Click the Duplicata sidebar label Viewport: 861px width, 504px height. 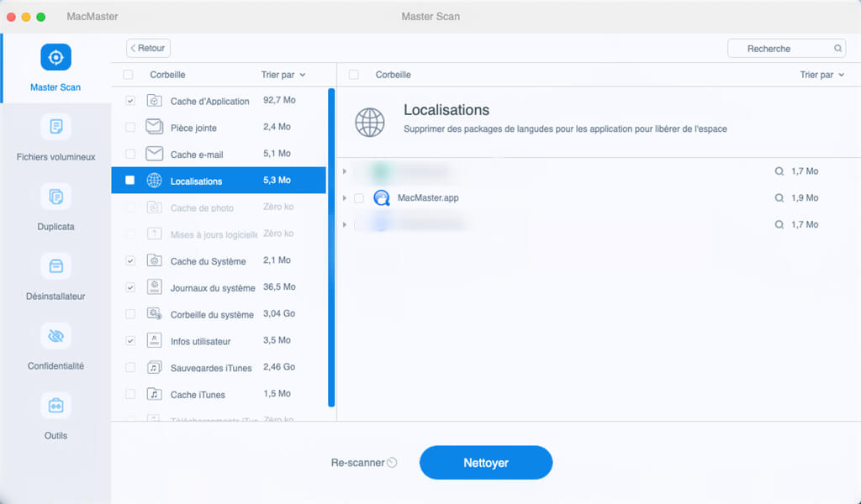[x=55, y=227]
